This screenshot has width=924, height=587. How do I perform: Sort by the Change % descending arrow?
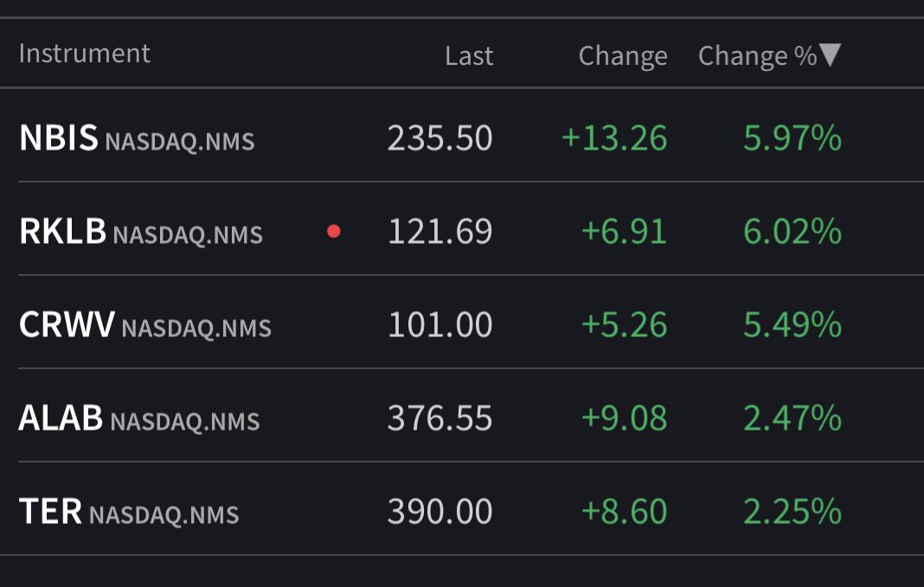tap(831, 55)
